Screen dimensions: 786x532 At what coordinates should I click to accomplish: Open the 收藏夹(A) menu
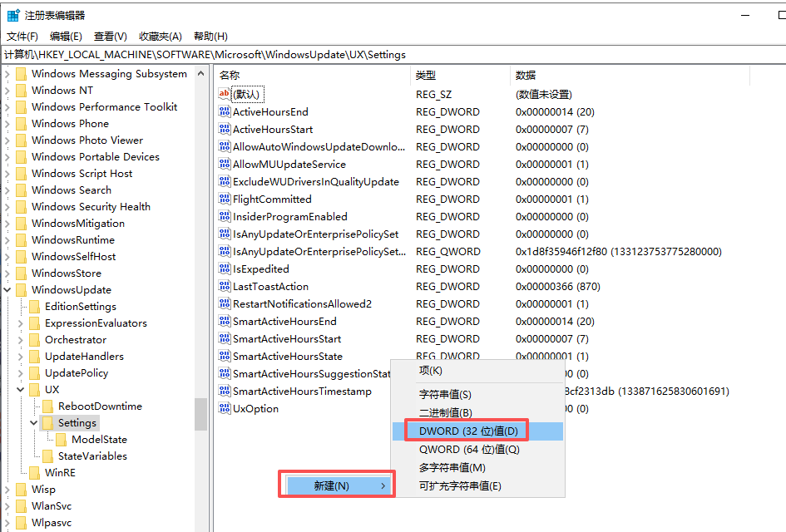click(161, 36)
